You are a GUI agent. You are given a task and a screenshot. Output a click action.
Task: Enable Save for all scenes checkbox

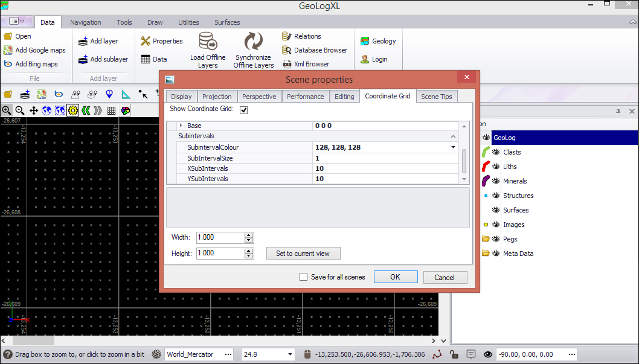pos(304,277)
